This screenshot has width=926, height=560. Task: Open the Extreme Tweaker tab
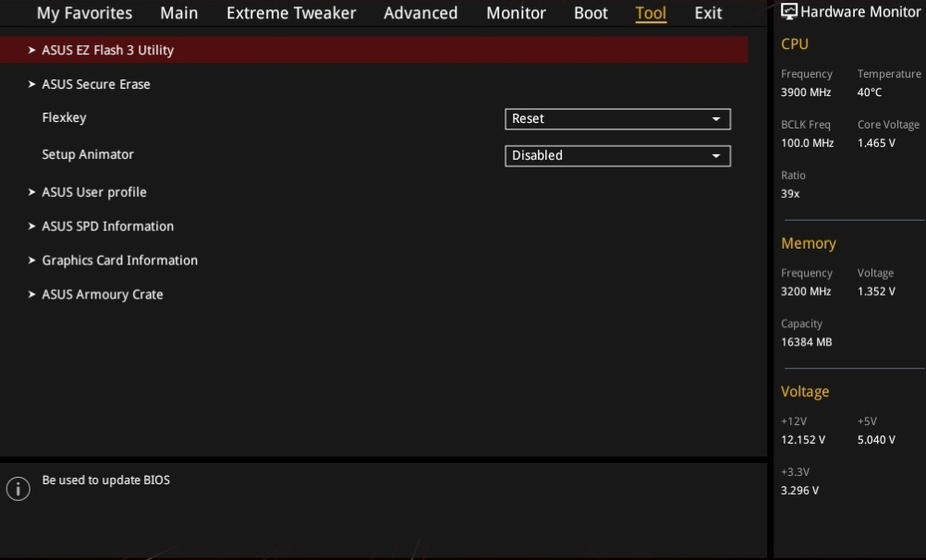291,13
